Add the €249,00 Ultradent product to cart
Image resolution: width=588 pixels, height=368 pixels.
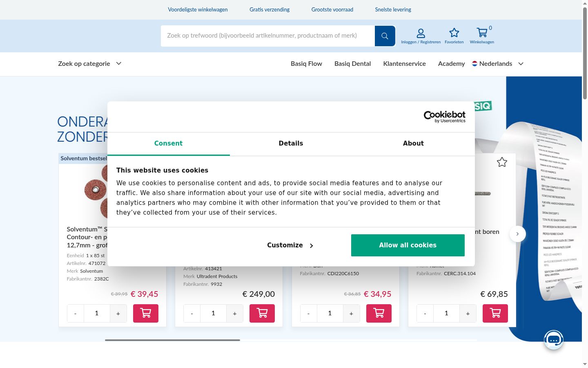[262, 313]
